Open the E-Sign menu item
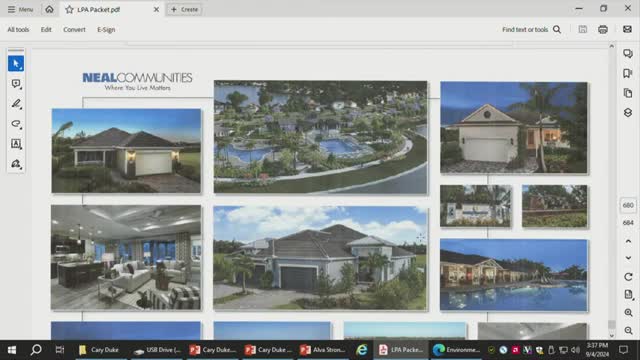This screenshot has height=360, width=640. [106, 29]
